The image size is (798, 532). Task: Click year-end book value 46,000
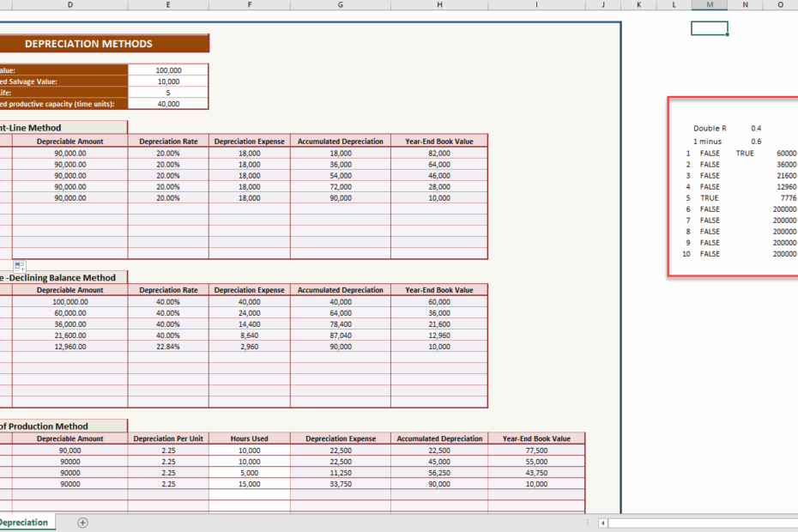point(439,176)
